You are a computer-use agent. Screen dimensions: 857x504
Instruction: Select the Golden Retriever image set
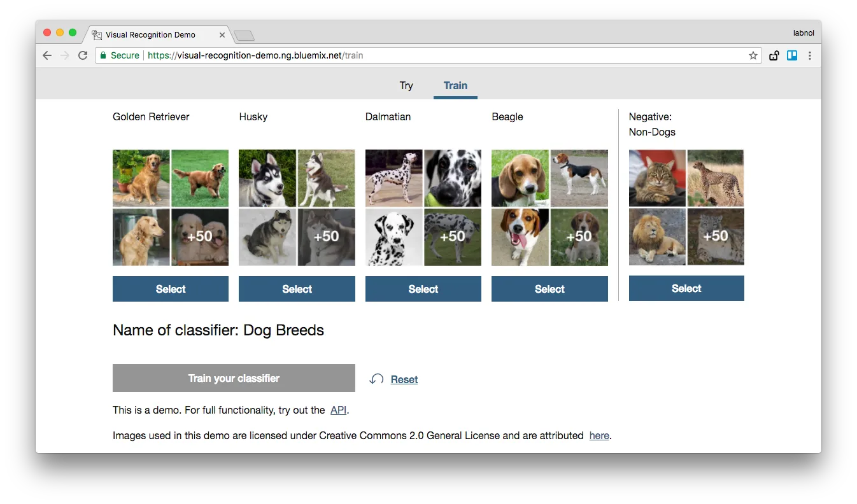coord(170,289)
